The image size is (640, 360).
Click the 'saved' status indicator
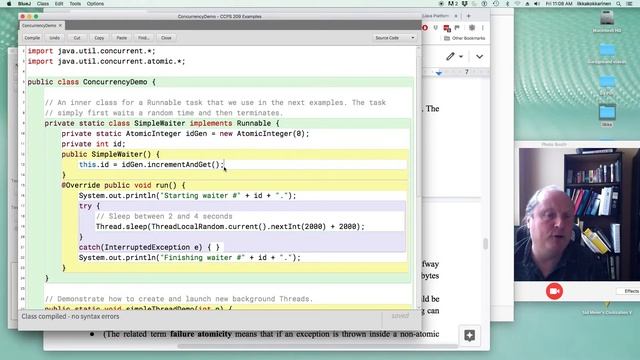(400, 316)
